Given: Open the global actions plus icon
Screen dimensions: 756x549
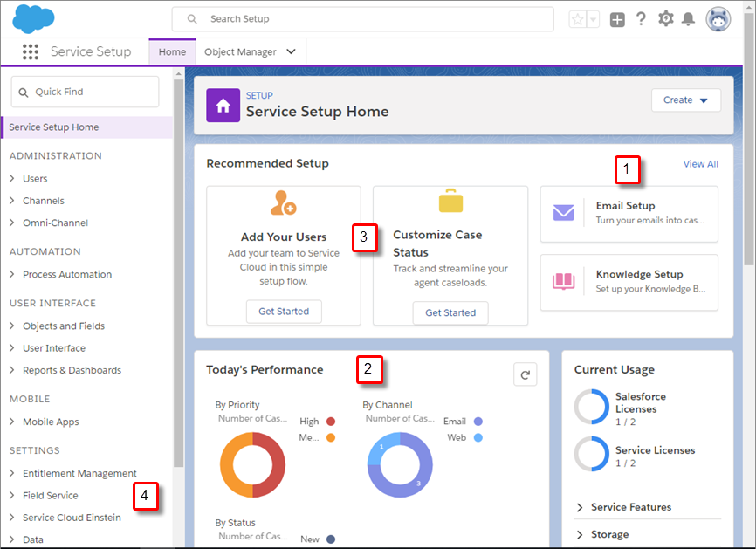Looking at the screenshot, I should pyautogui.click(x=617, y=20).
